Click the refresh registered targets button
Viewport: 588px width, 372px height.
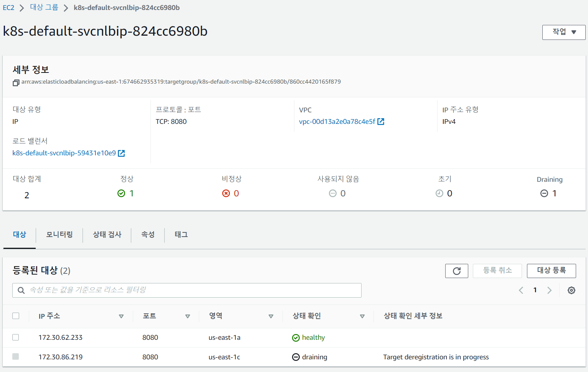click(456, 271)
